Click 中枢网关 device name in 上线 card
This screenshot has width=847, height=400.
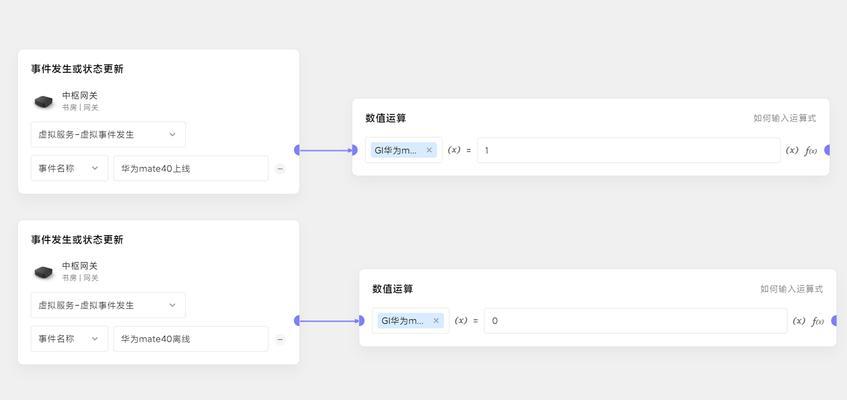pyautogui.click(x=80, y=96)
